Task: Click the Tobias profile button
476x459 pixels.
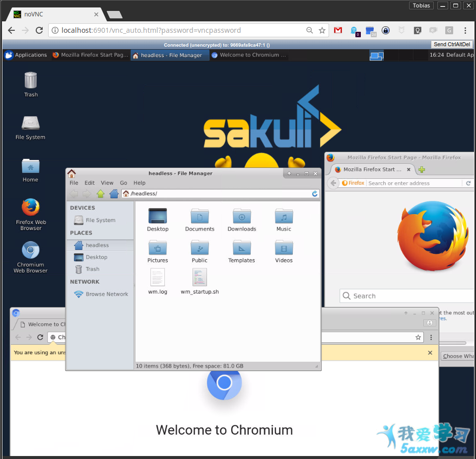Action: tap(421, 5)
